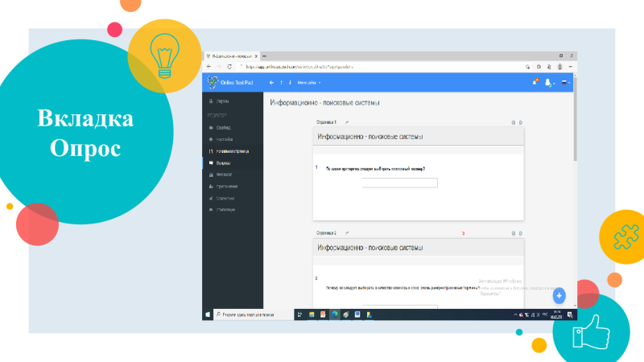
Task: Open notifications bell with orange badge
Action: point(535,82)
